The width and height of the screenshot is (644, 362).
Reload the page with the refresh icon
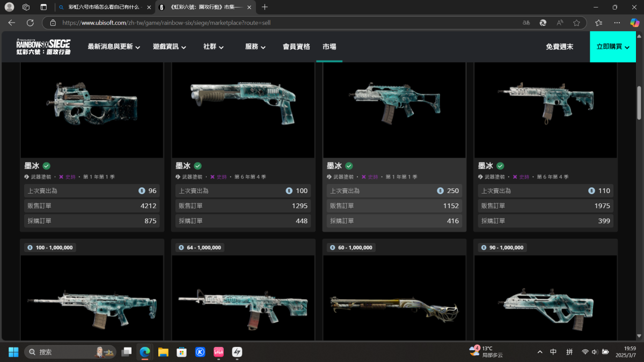click(x=30, y=23)
